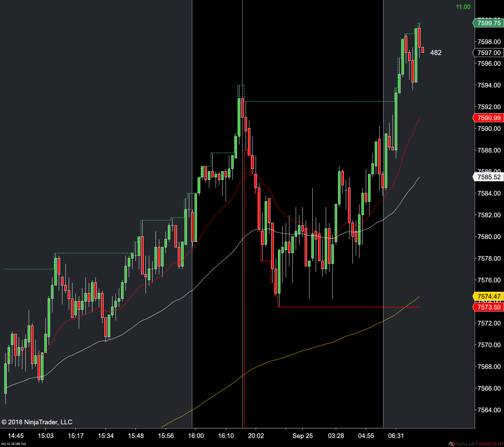504x447 pixels.
Task: Click the 7594.00 price axis label
Action: point(489,85)
